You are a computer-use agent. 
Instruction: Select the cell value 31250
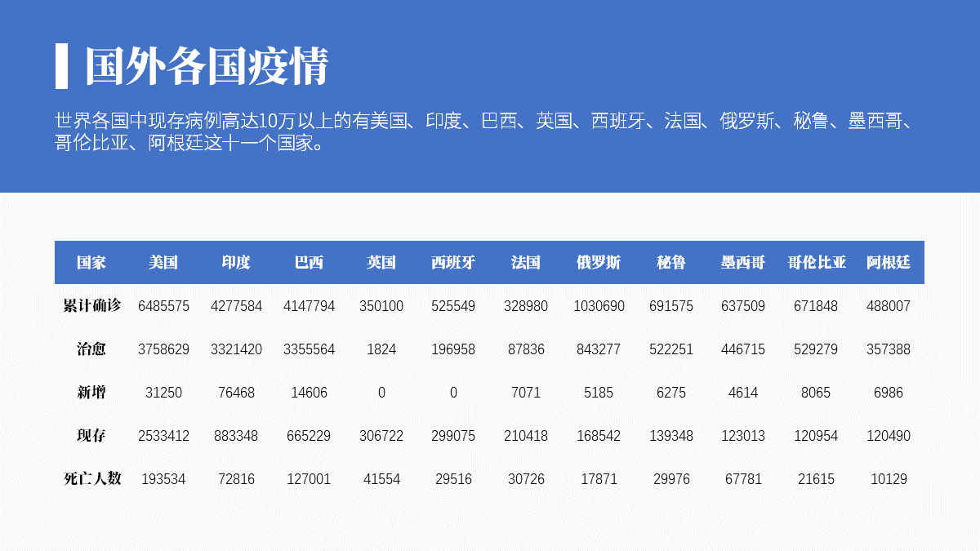[163, 393]
